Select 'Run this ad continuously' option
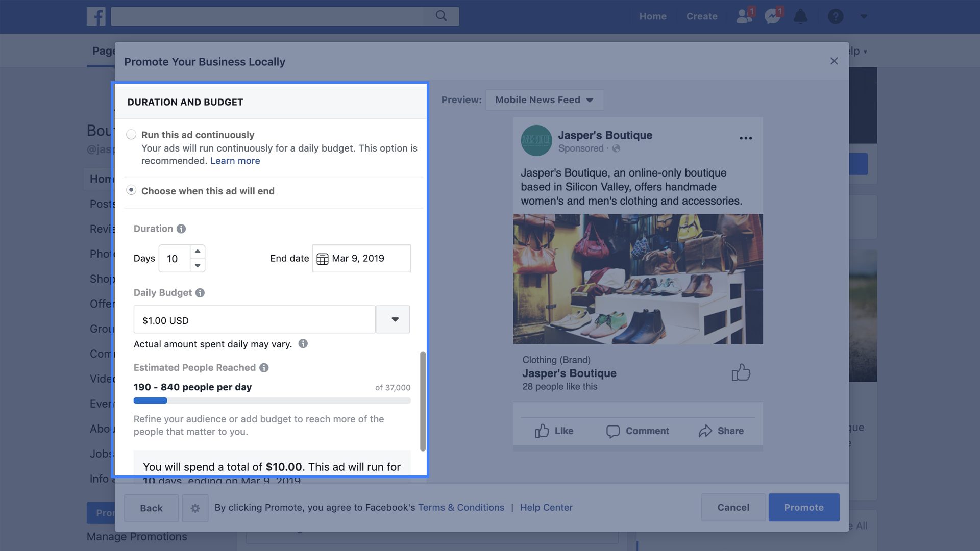 pos(131,134)
